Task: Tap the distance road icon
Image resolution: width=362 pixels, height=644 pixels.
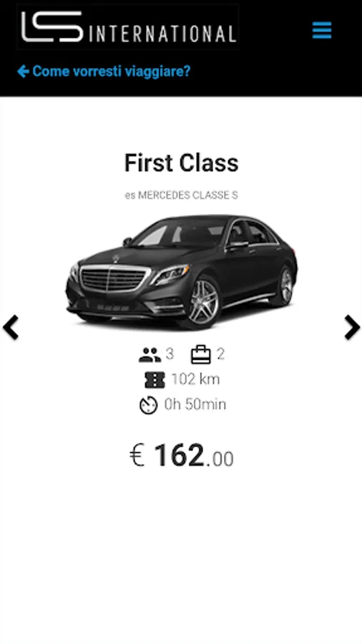Action: click(x=155, y=380)
